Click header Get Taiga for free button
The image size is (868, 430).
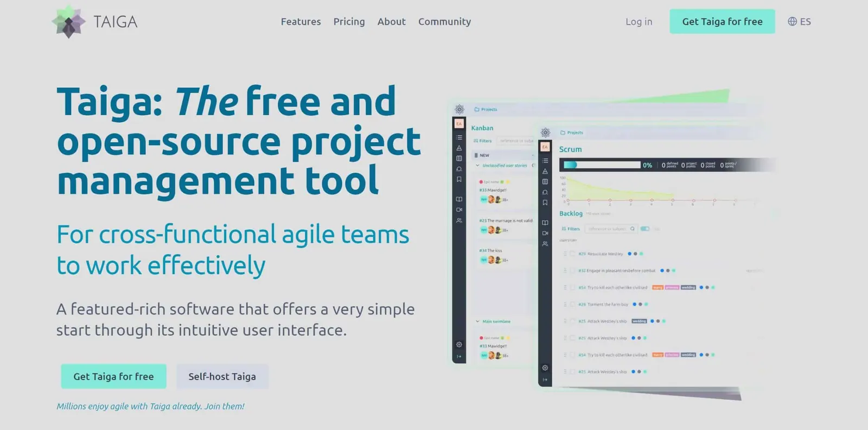pyautogui.click(x=722, y=22)
